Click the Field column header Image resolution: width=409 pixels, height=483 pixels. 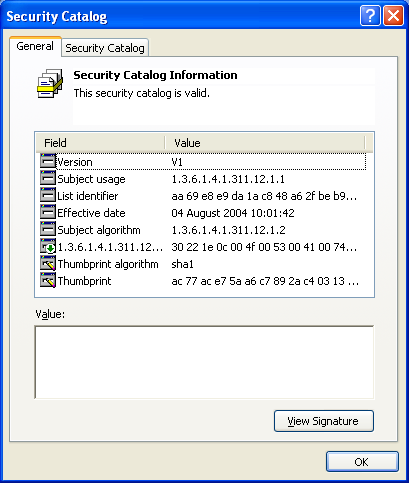coord(100,143)
